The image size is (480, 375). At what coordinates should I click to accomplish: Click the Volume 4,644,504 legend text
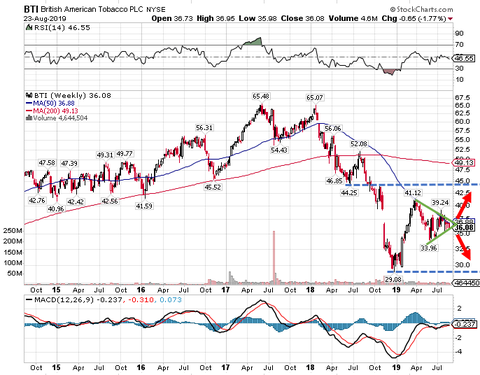point(60,118)
